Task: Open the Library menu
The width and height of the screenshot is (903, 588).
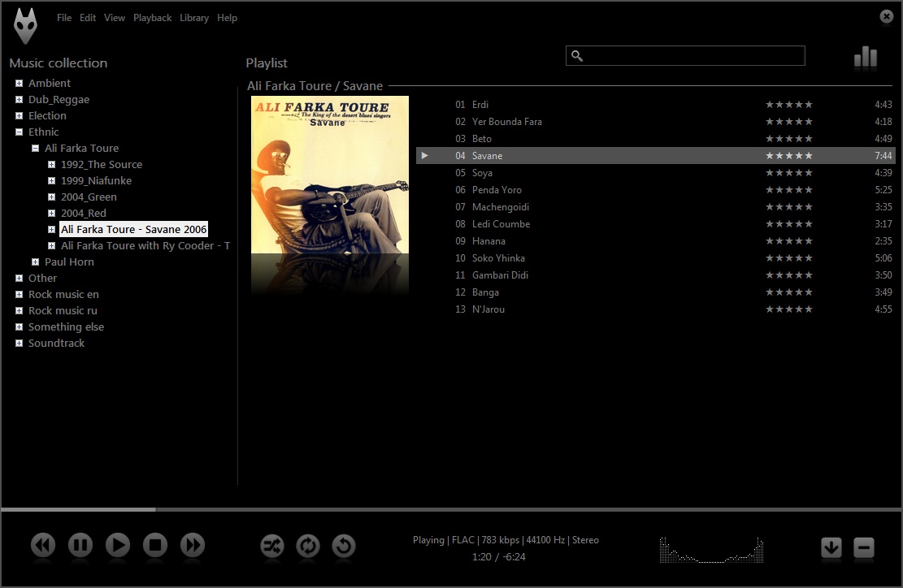Action: (x=194, y=18)
